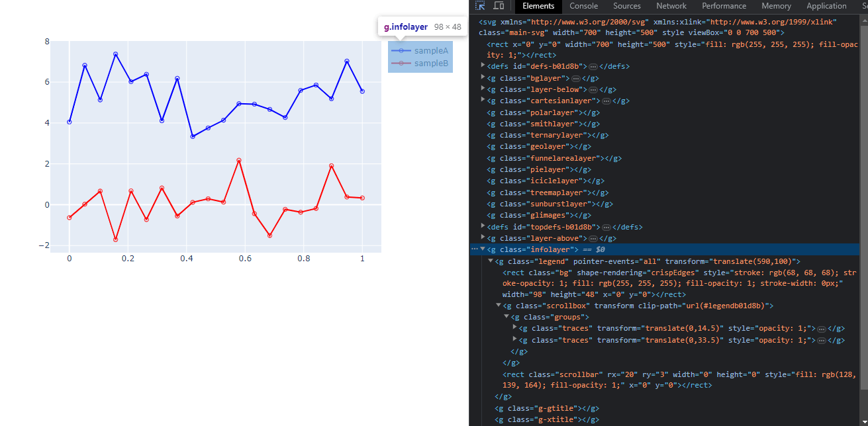
Task: Select the treemaplayer element row
Action: 665,192
